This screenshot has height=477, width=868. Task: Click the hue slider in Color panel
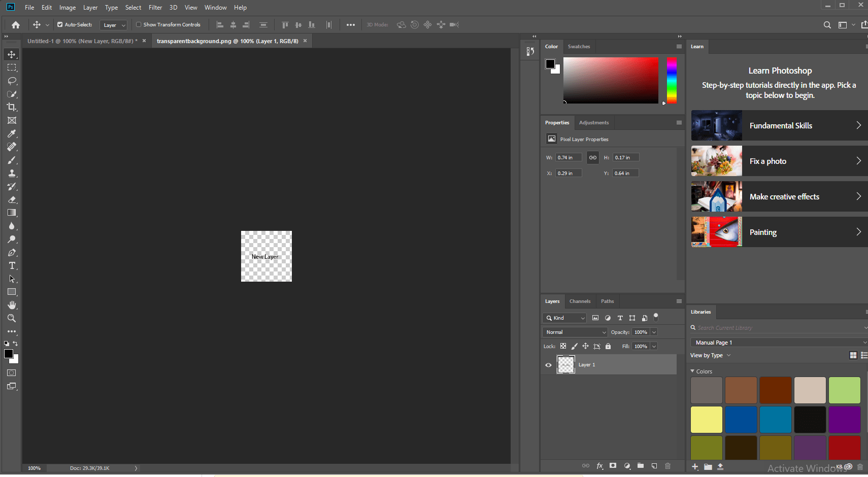(672, 80)
